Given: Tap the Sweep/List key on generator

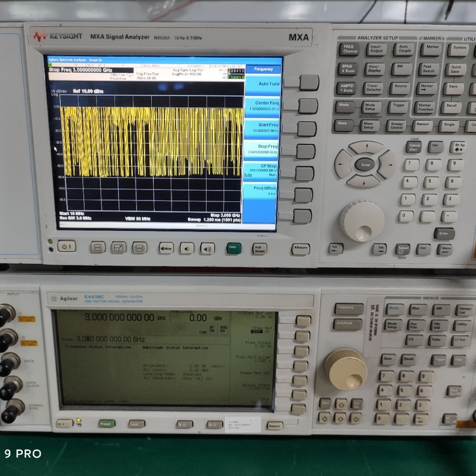Looking at the screenshot, I should click(464, 310).
